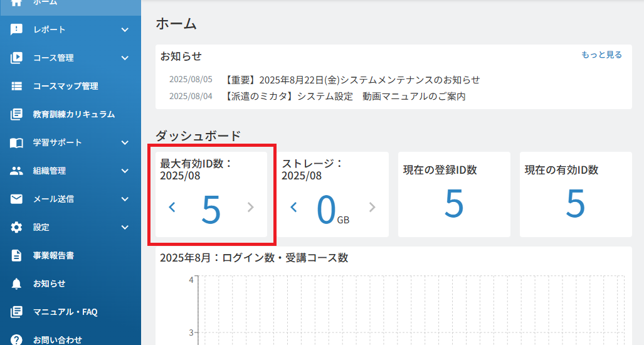Click the ダッシュボード heading

point(198,135)
